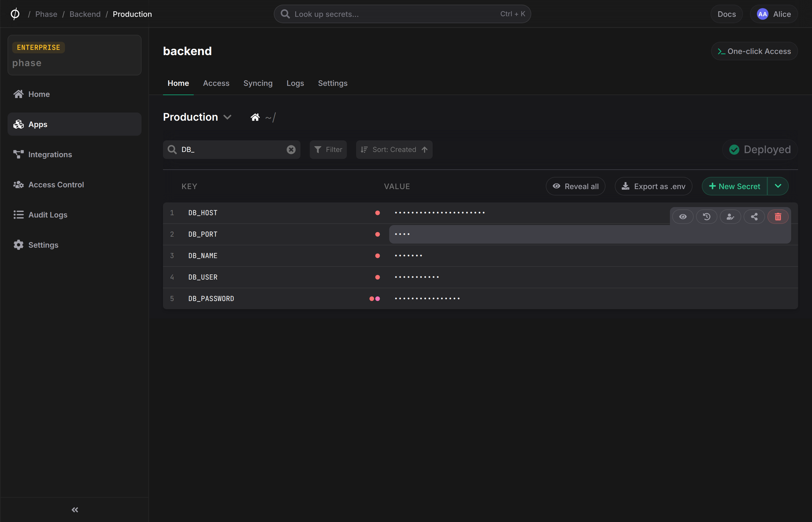Toggle secret visibility with the eye icon
Image resolution: width=812 pixels, height=522 pixels.
pos(683,217)
